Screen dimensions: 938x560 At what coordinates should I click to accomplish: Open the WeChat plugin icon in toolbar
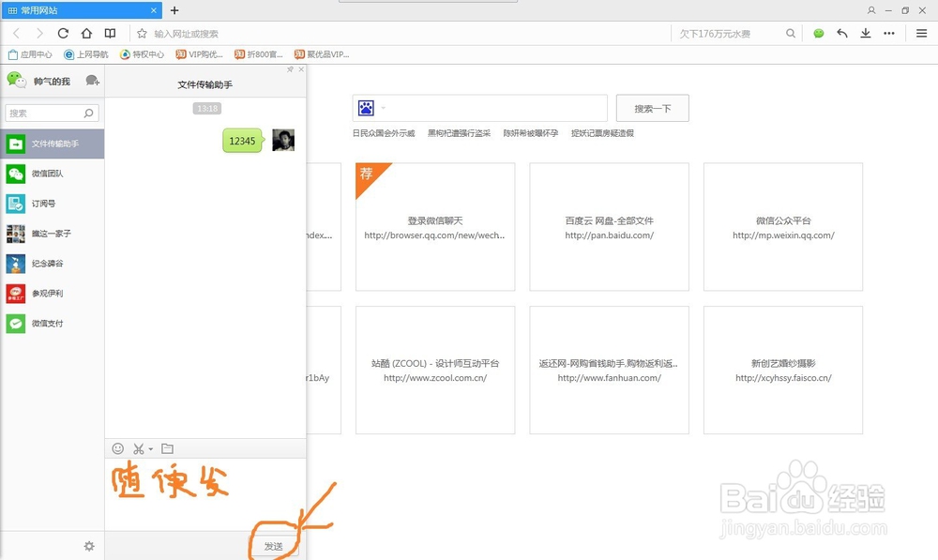point(818,34)
